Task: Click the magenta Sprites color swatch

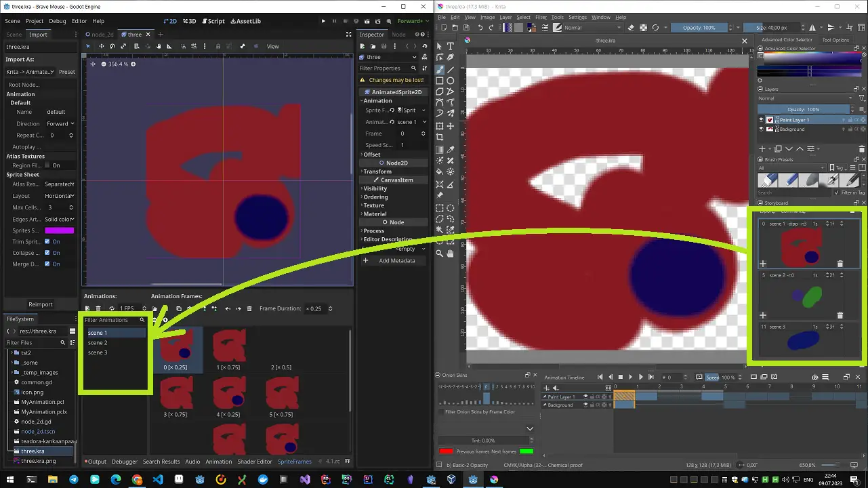Action: (x=59, y=231)
